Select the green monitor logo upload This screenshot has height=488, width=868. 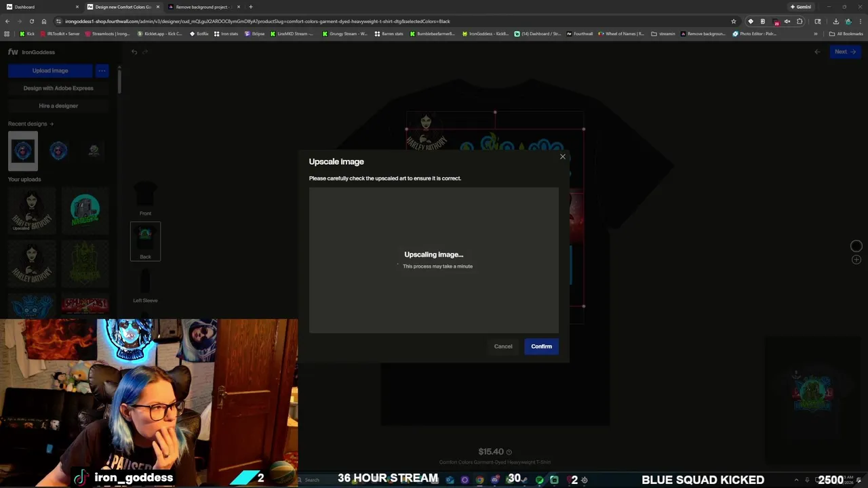click(85, 211)
